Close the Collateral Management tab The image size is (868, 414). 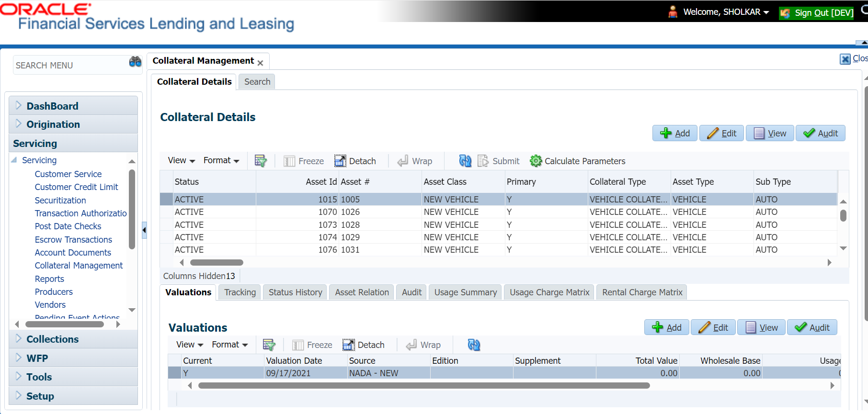[260, 63]
